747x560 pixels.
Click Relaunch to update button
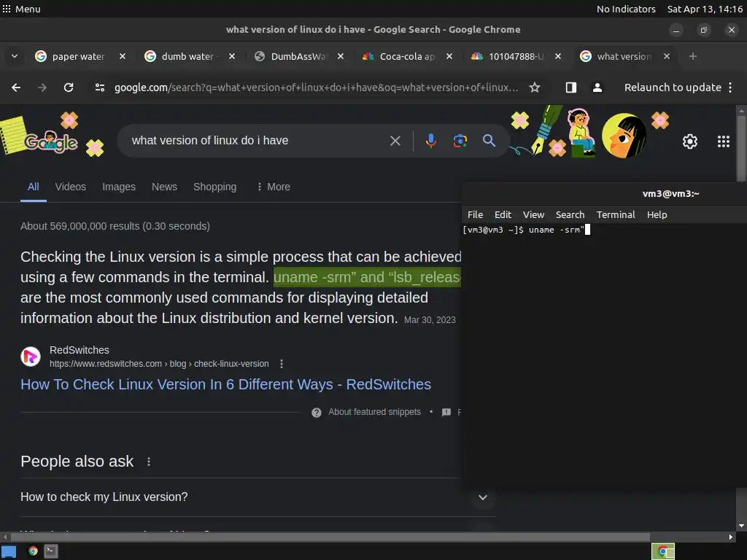[673, 87]
